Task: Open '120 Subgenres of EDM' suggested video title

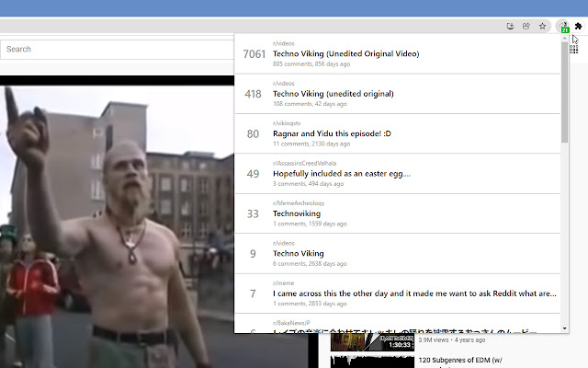Action: pyautogui.click(x=460, y=360)
